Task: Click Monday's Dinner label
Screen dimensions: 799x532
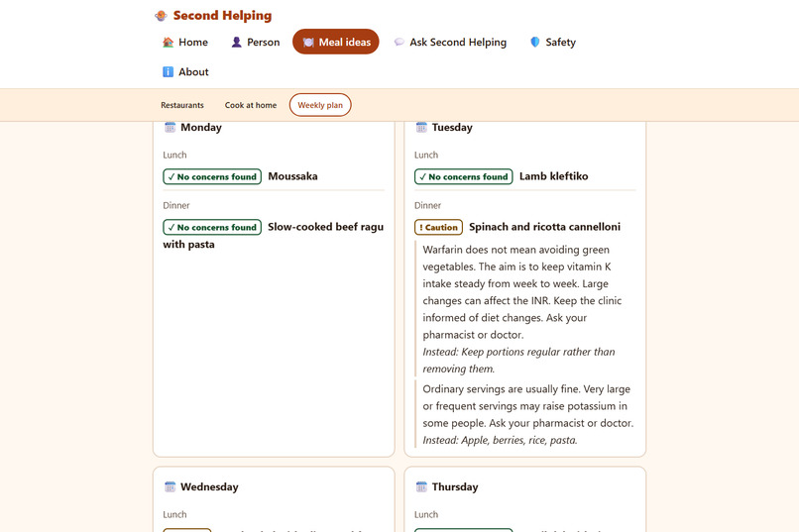Action: tap(176, 205)
